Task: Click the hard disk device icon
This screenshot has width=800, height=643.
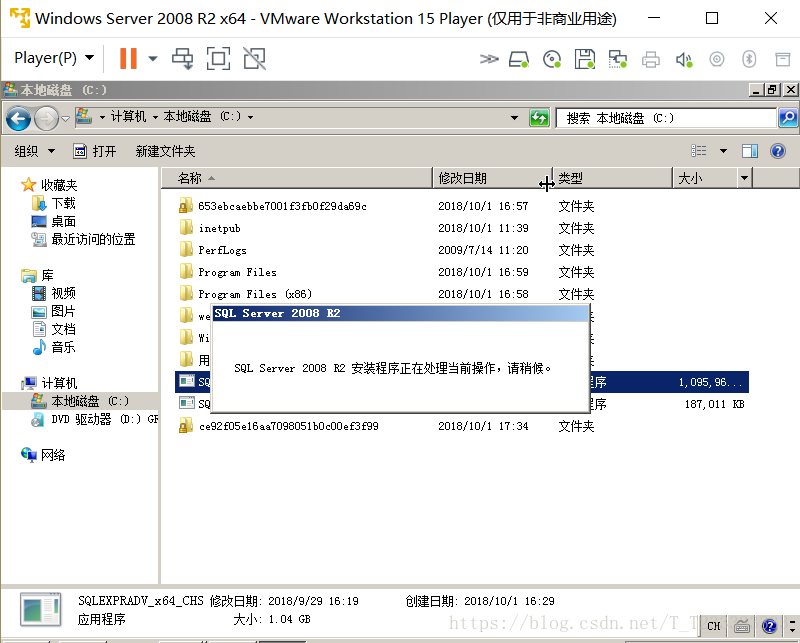Action: tap(519, 59)
